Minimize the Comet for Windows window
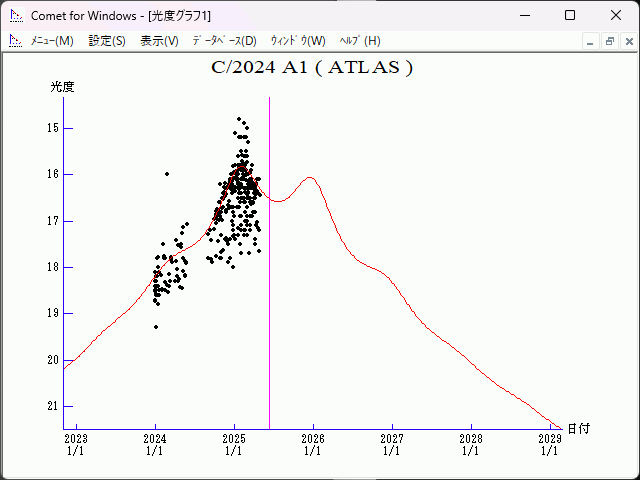The image size is (640, 480). pos(525,16)
